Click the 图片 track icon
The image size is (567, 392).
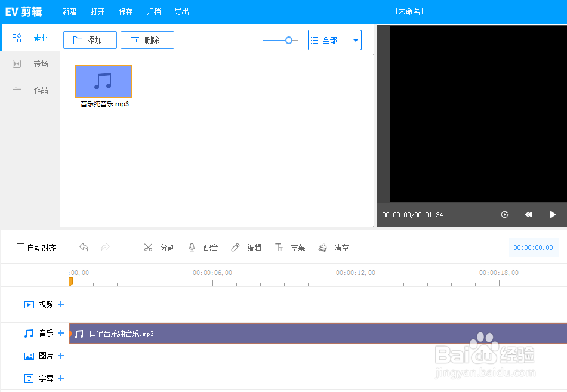click(x=29, y=356)
